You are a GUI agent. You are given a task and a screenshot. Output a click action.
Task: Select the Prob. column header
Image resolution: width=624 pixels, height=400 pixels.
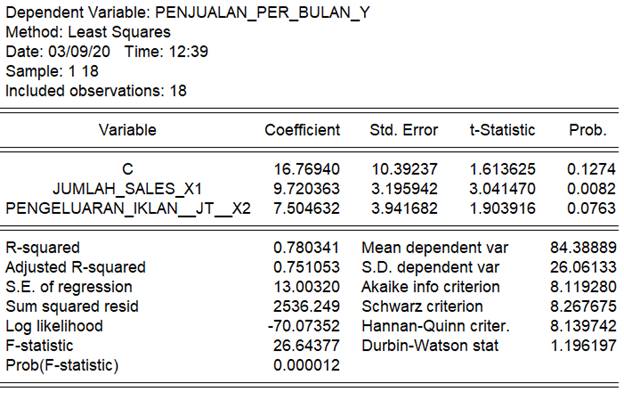[x=586, y=130]
